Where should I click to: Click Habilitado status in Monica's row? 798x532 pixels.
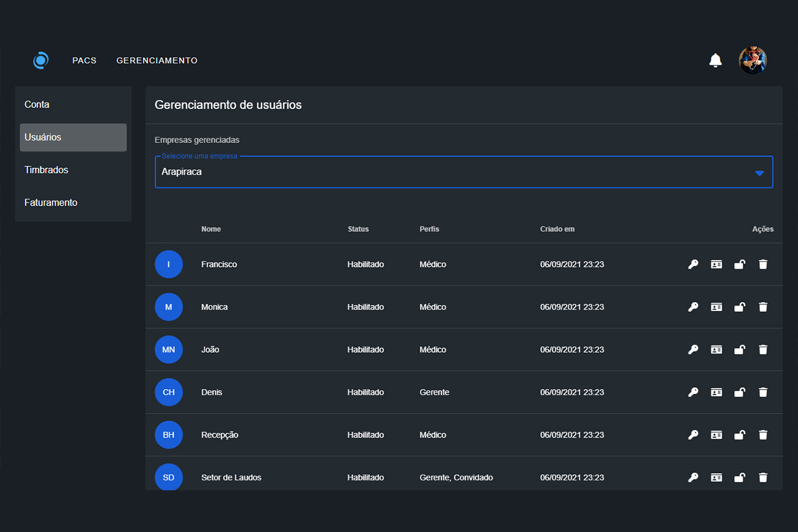[x=366, y=307]
